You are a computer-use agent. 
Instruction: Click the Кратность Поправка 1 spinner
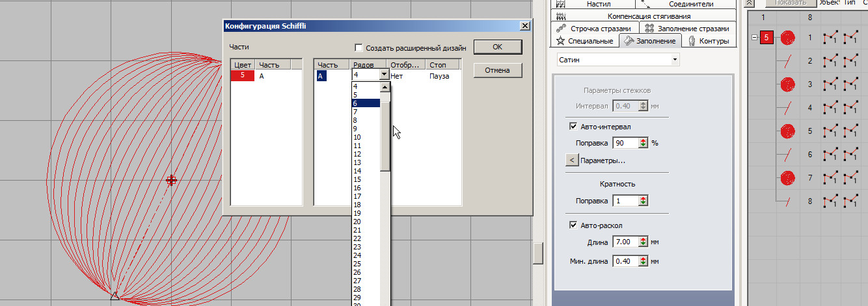644,201
